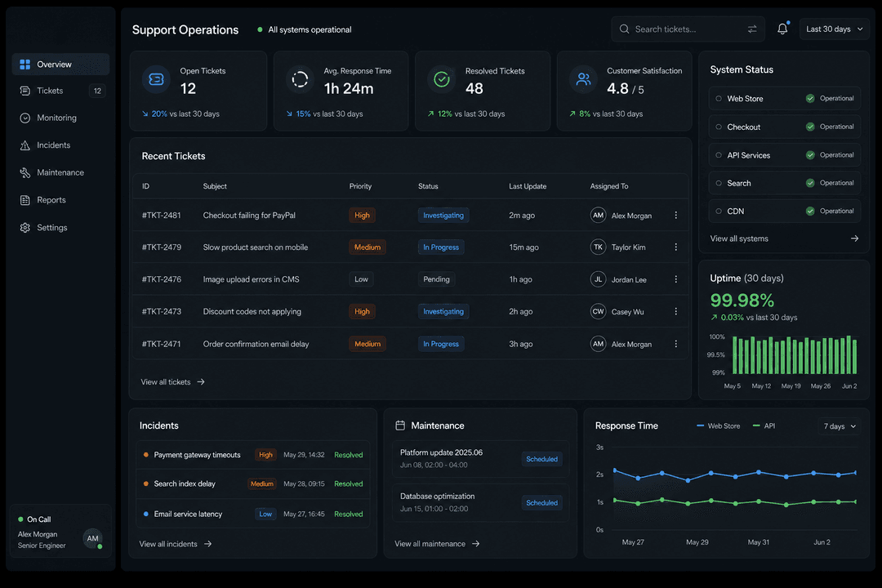
Task: Click the search filter sliders icon
Action: (752, 29)
